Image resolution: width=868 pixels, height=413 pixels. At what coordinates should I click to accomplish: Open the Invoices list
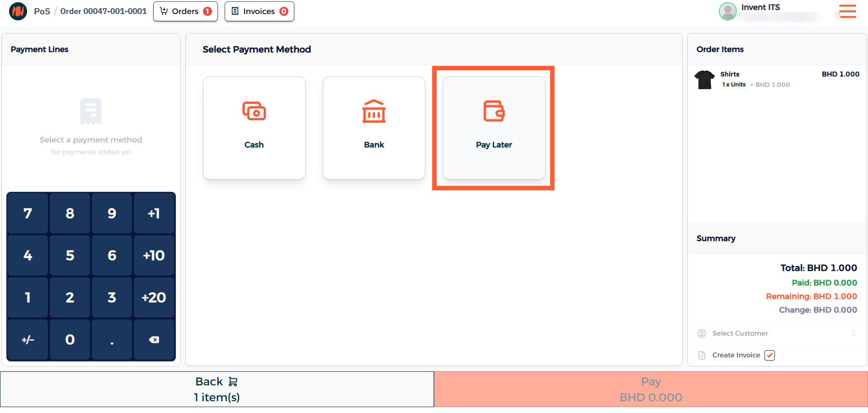click(x=259, y=11)
